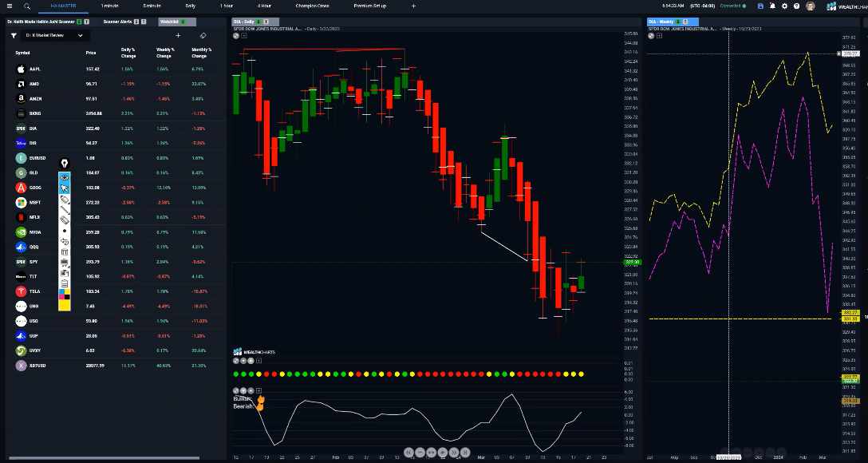The image size is (868, 463).
Task: Pick the large yellow annotation color swatch
Action: pos(64,304)
